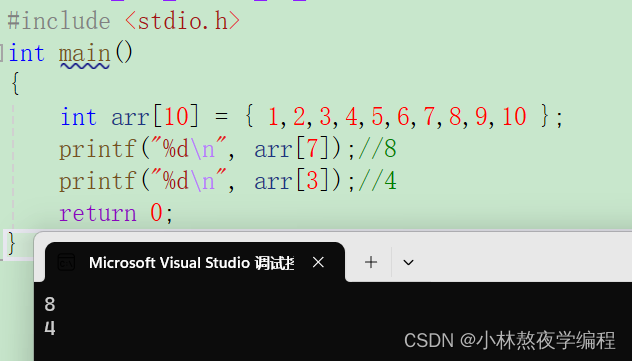This screenshot has height=361, width=632.
Task: Click the code 'arr[3]' in second printf
Action: (x=293, y=181)
